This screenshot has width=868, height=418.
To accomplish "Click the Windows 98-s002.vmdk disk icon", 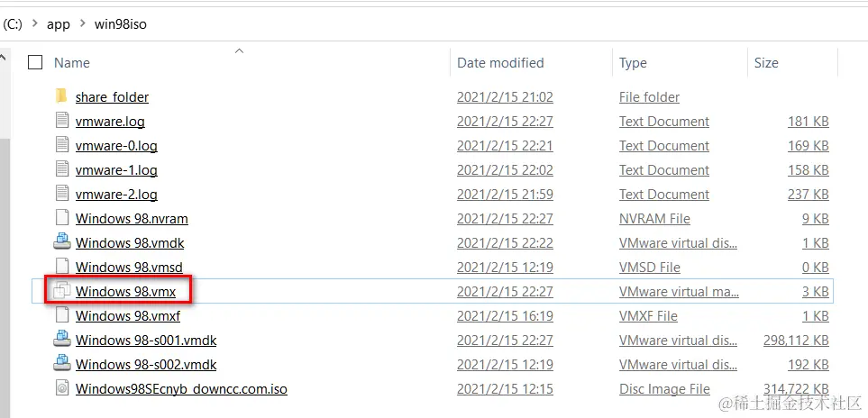I will [x=62, y=364].
